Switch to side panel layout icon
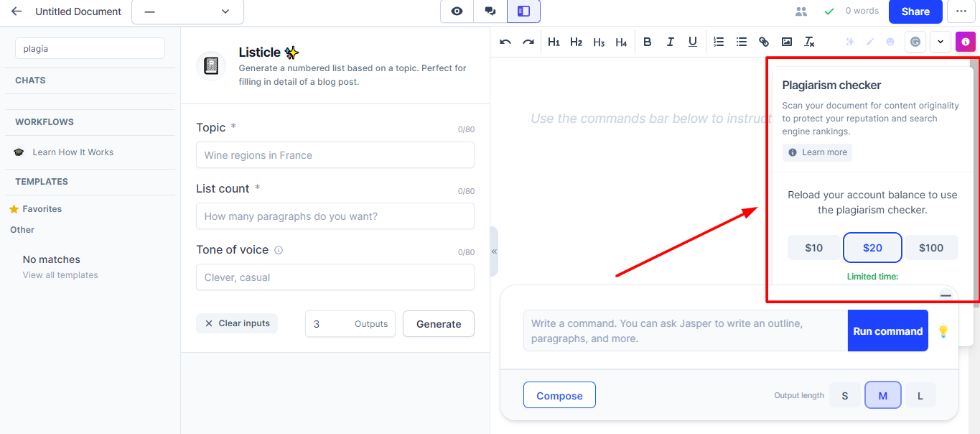Viewport: 980px width, 434px height. 523,11
